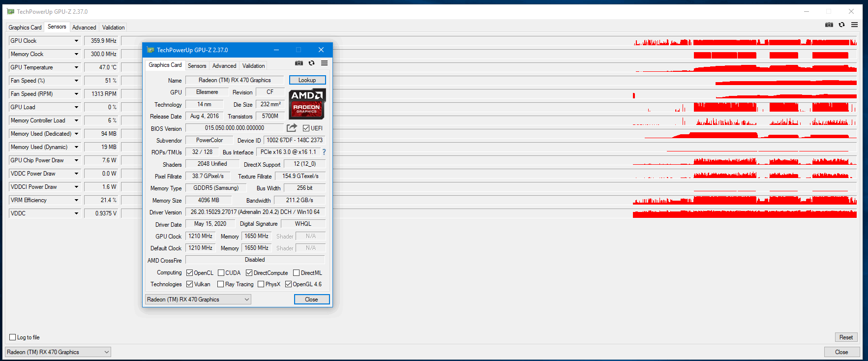The height and width of the screenshot is (361, 868).
Task: Click the refresh icon in front GPU-Z window
Action: 311,63
